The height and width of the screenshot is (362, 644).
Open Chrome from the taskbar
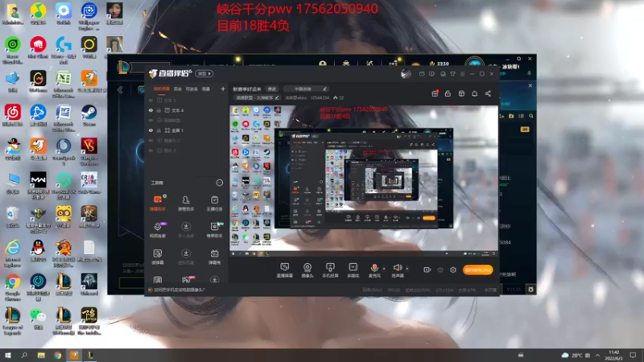[x=57, y=355]
